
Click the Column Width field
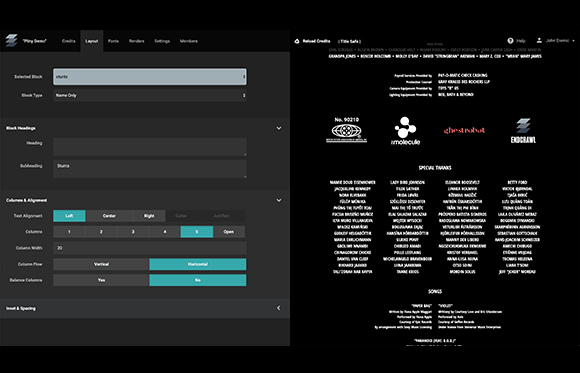point(150,248)
